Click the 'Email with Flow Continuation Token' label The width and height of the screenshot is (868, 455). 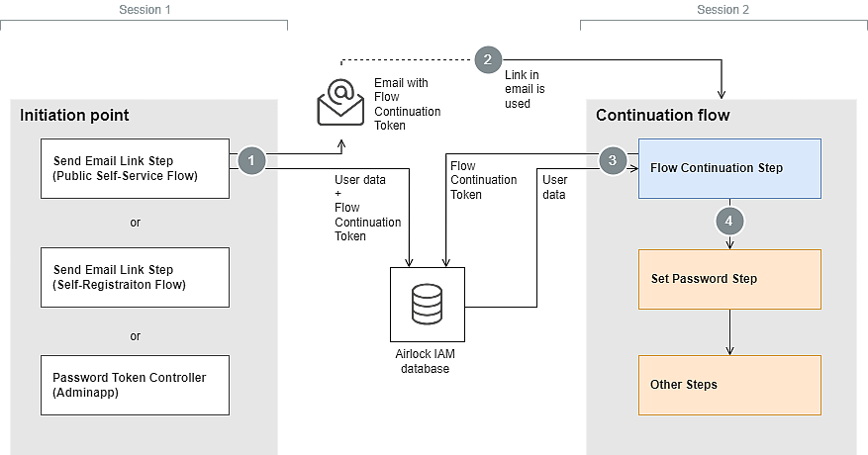point(407,104)
